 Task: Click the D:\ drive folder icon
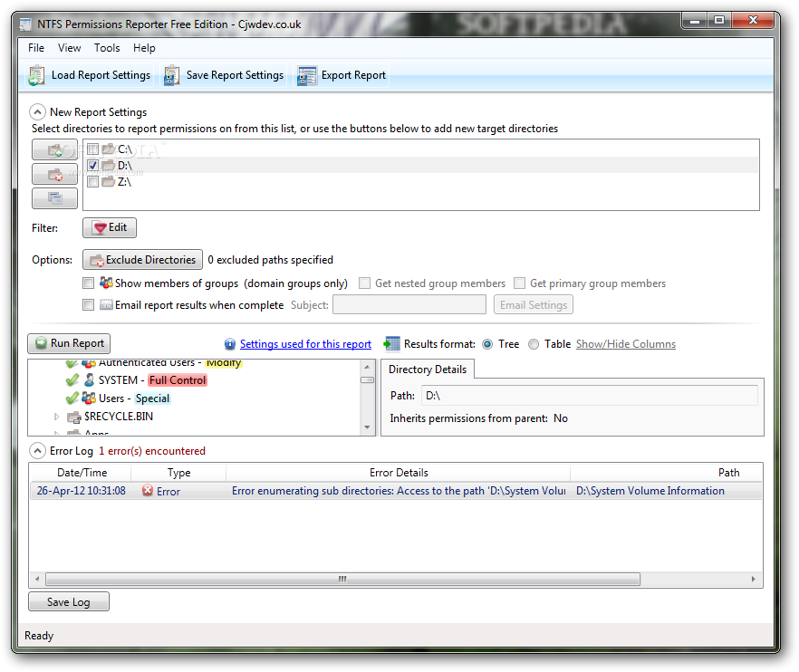[108, 166]
